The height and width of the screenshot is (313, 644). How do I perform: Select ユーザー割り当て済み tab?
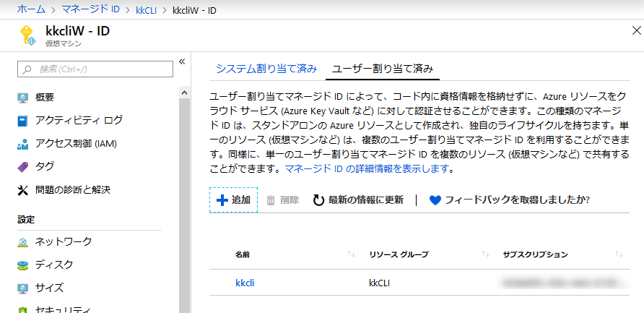click(x=383, y=69)
